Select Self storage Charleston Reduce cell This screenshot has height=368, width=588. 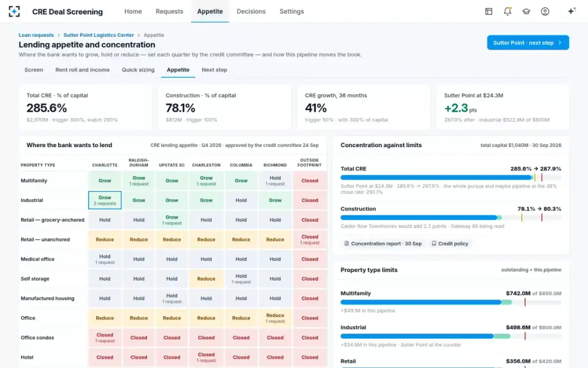(x=206, y=279)
